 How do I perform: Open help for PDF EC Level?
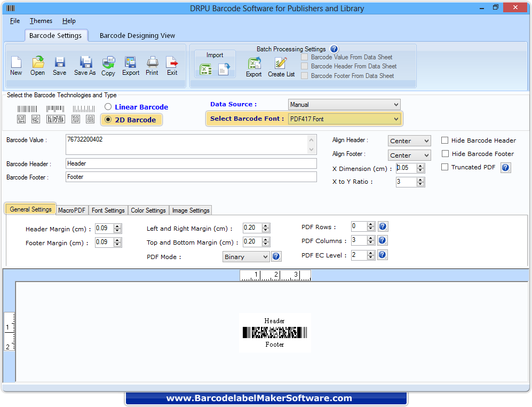[383, 254]
